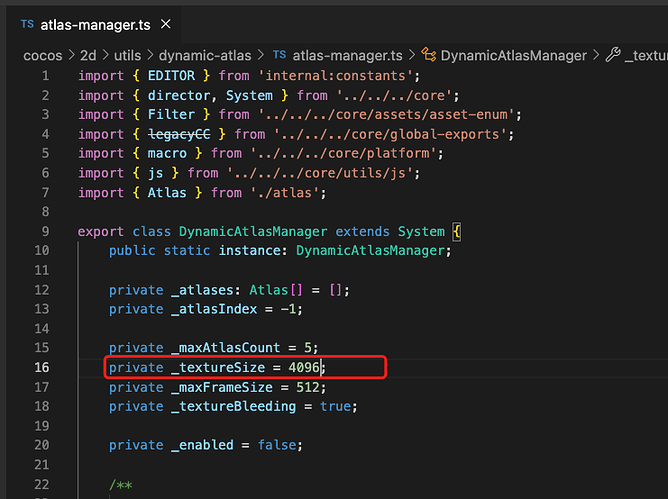668x499 pixels.
Task: Place cursor on the 4096 texture size value
Action: [305, 367]
